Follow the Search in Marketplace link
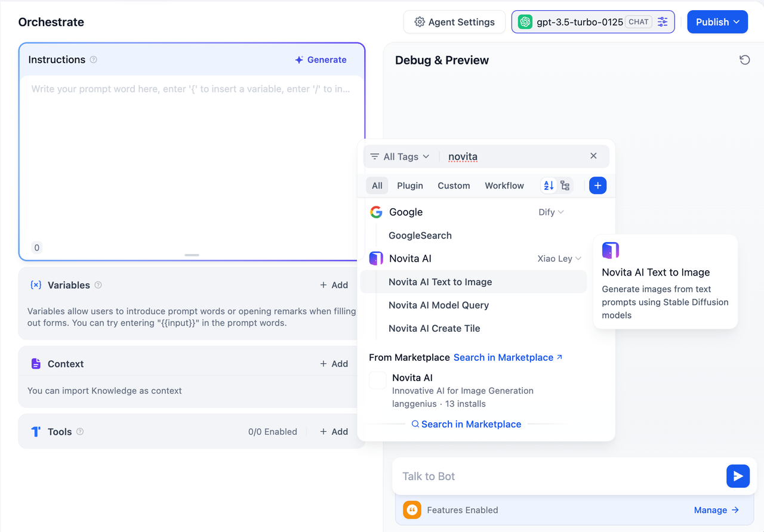764x532 pixels. point(507,357)
